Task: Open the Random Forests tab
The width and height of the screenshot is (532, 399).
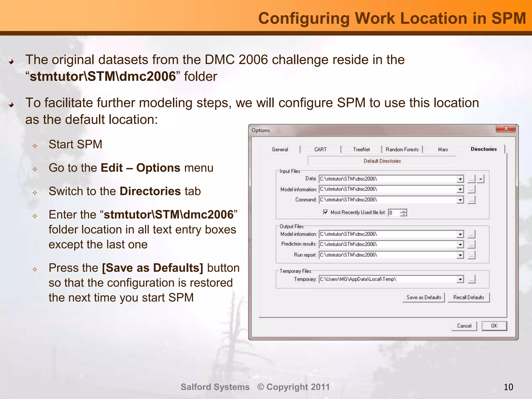Action: pyautogui.click(x=402, y=149)
